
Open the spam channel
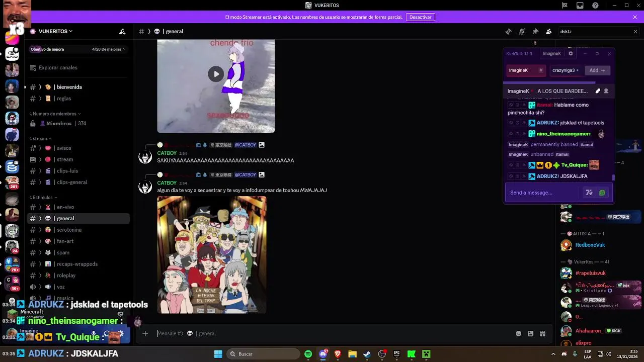click(x=78, y=252)
